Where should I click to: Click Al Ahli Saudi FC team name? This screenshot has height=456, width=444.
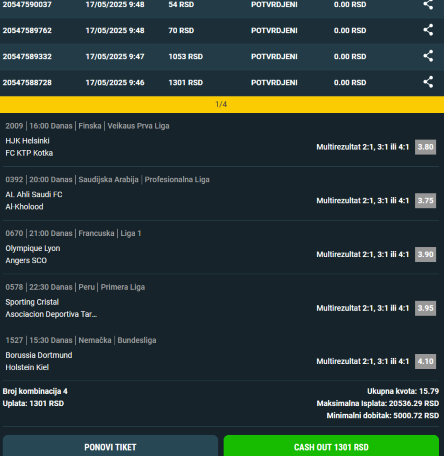pos(34,194)
